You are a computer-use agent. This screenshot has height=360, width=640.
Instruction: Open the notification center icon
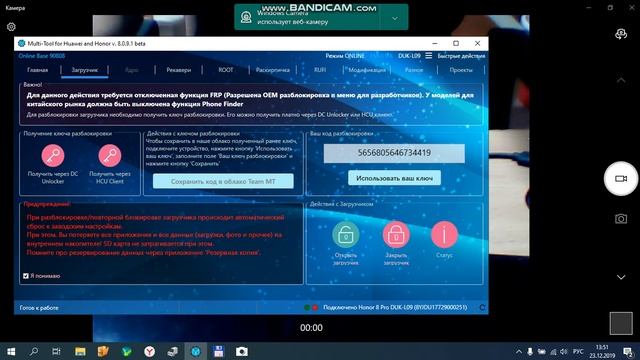click(628, 351)
